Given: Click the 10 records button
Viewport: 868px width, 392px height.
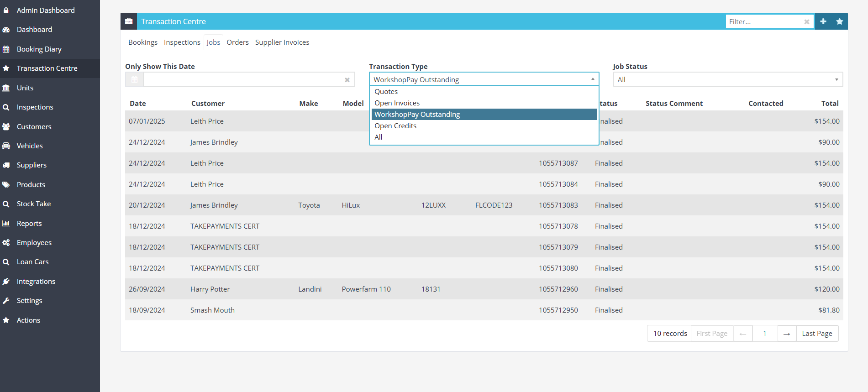Looking at the screenshot, I should click(670, 334).
